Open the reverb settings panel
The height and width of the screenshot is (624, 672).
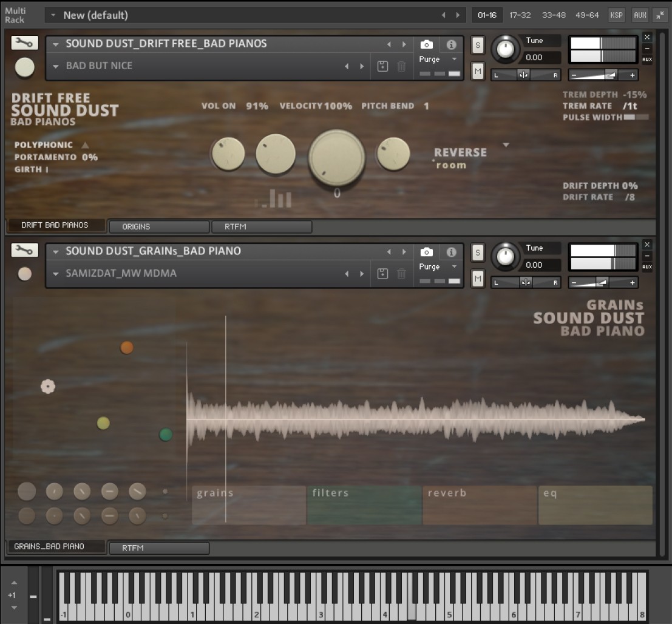coord(480,505)
